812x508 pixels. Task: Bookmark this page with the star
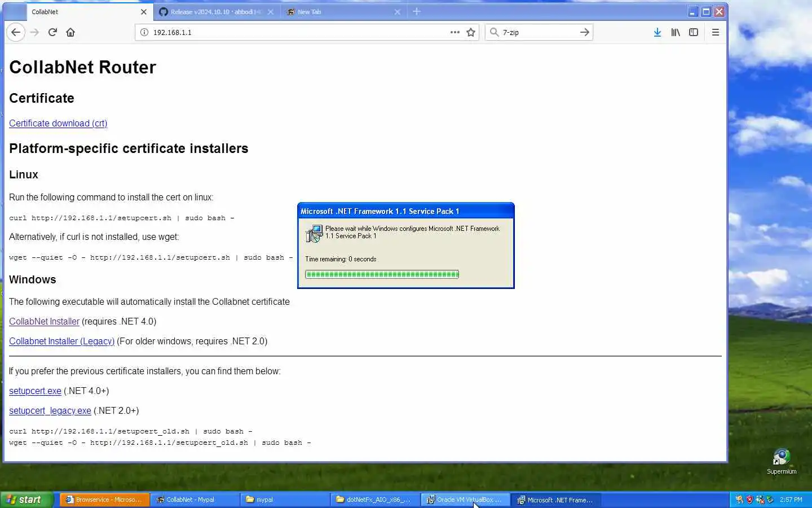(x=471, y=32)
